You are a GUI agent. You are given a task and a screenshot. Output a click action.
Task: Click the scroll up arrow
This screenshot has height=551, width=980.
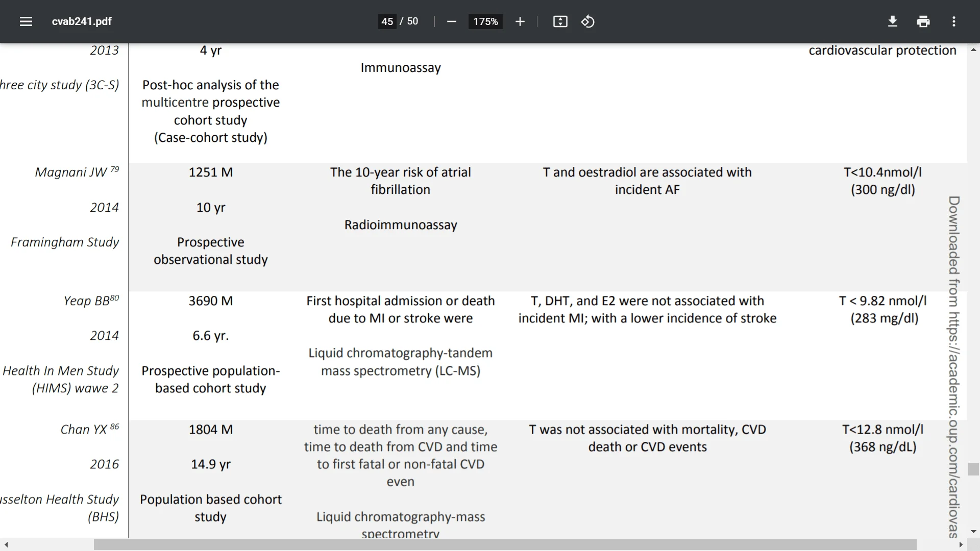(x=973, y=49)
